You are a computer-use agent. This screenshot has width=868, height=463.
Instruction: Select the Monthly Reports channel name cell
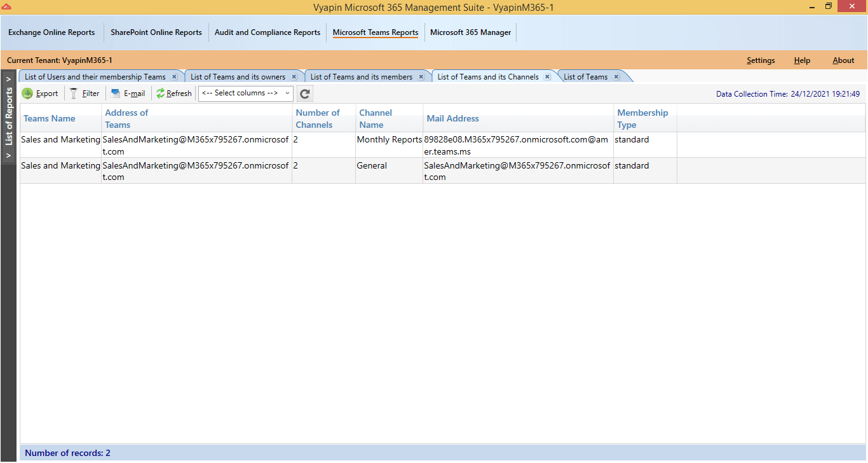point(390,145)
